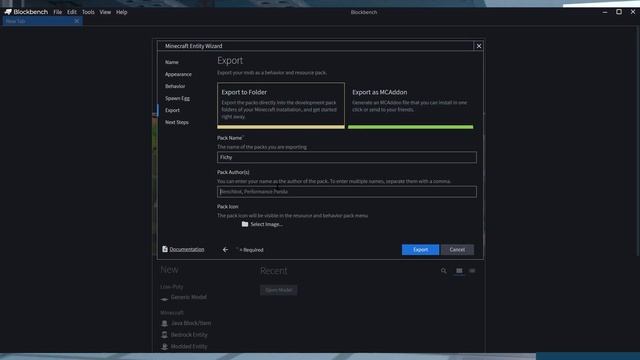Close the Minecraft Entity Wizard dialog
The image size is (640, 360).
[x=479, y=46]
